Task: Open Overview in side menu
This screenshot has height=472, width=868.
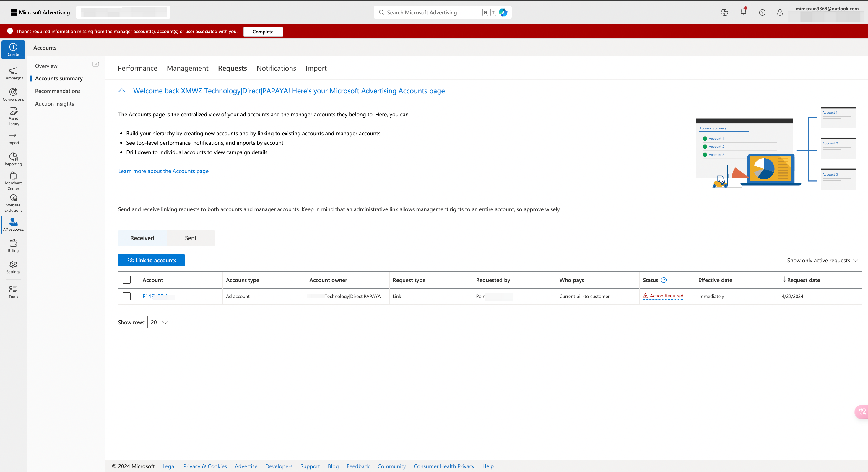Action: pyautogui.click(x=46, y=66)
